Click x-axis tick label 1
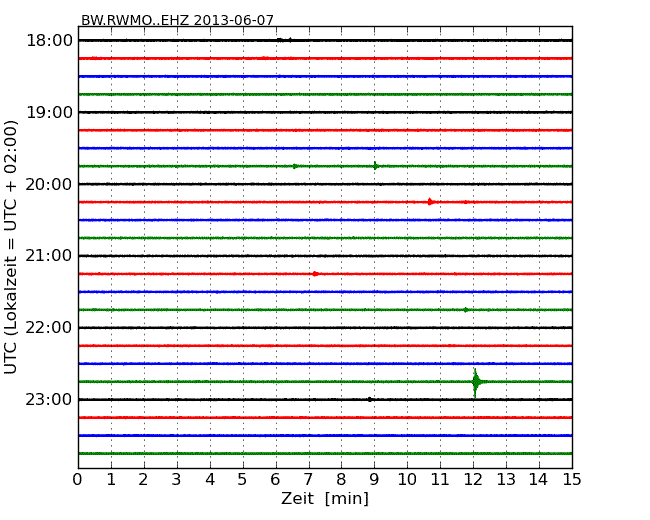The height and width of the screenshot is (520, 650). coord(111,480)
